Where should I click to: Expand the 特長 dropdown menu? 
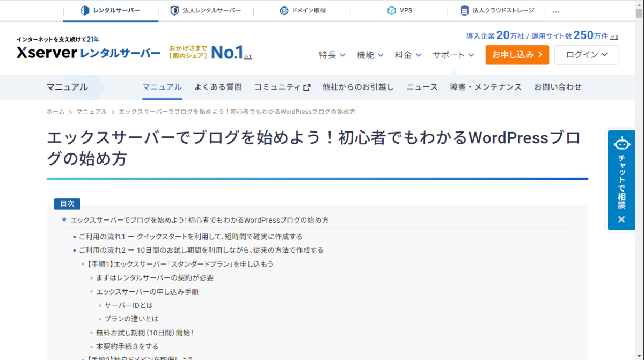(332, 55)
